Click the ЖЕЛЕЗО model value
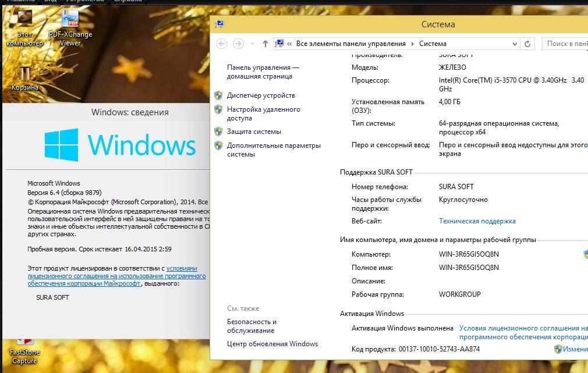 [452, 68]
